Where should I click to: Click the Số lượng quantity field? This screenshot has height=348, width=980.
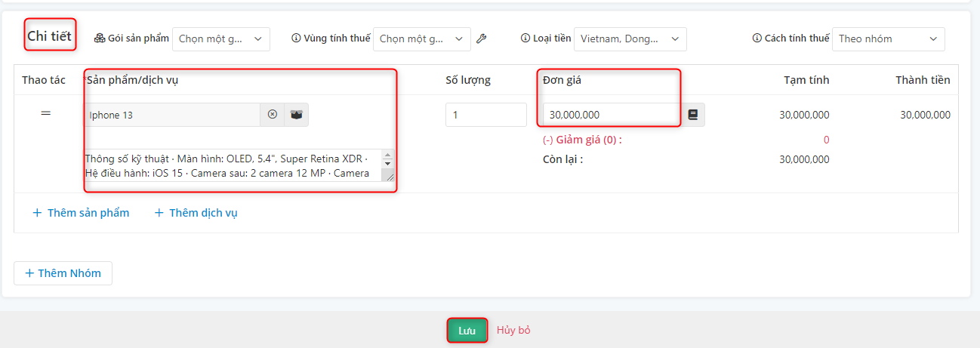point(486,115)
